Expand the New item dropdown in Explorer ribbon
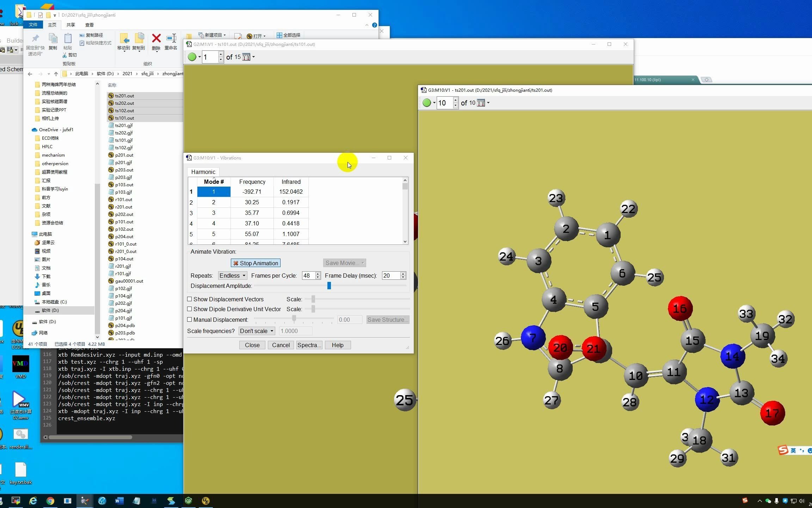 224,35
